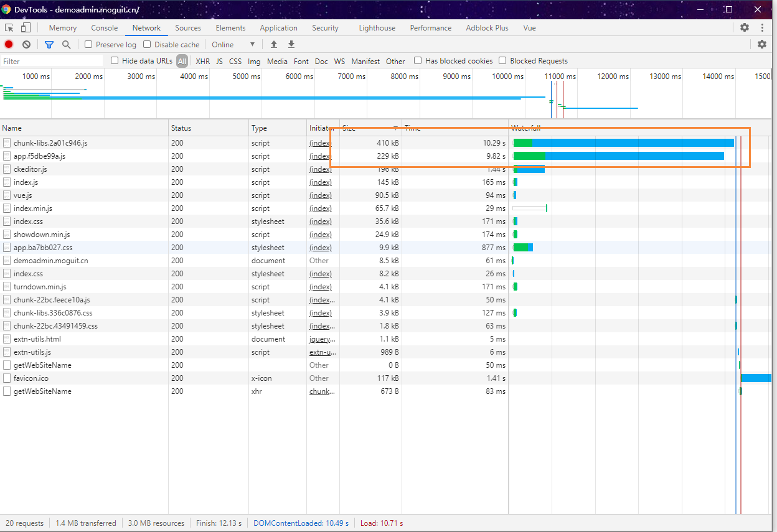Click the 5000 ms mark in overview timeline
Image resolution: width=777 pixels, height=532 pixels.
246,77
